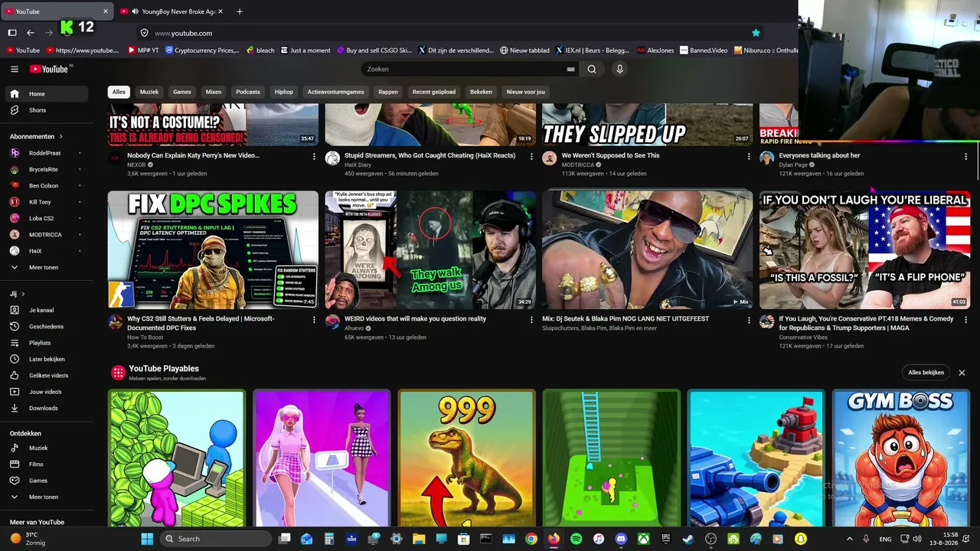Screen dimensions: 980x551
Task: Open Gelikete video's list
Action: [48, 376]
